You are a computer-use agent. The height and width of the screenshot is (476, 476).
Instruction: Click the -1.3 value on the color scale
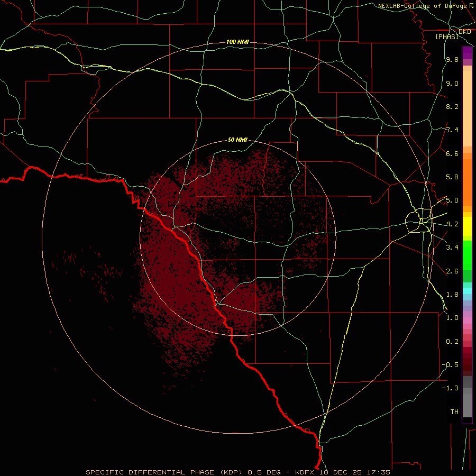450,388
